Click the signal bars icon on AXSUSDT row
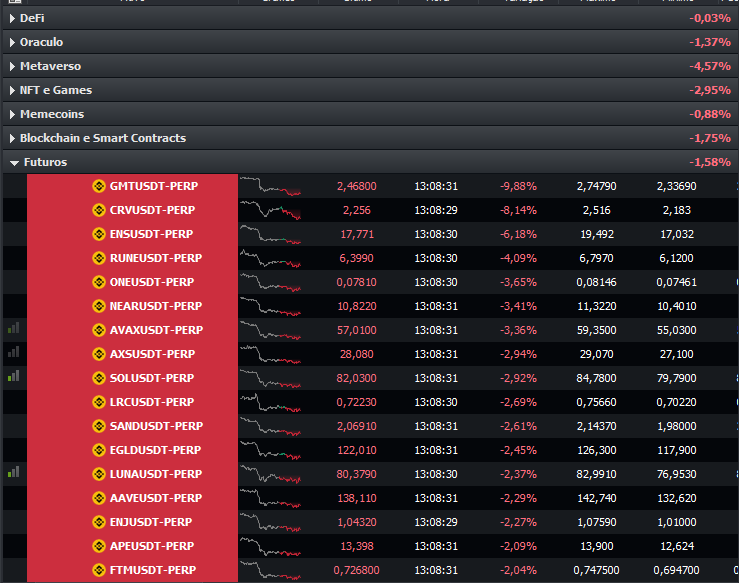The image size is (739, 583). click(14, 352)
